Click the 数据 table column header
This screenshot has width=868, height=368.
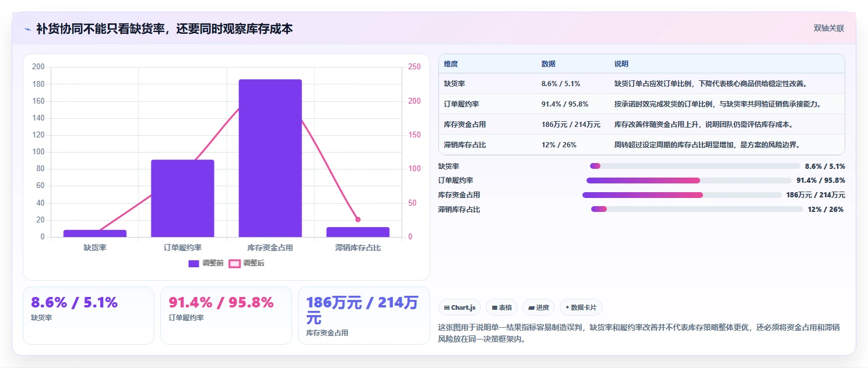click(549, 64)
